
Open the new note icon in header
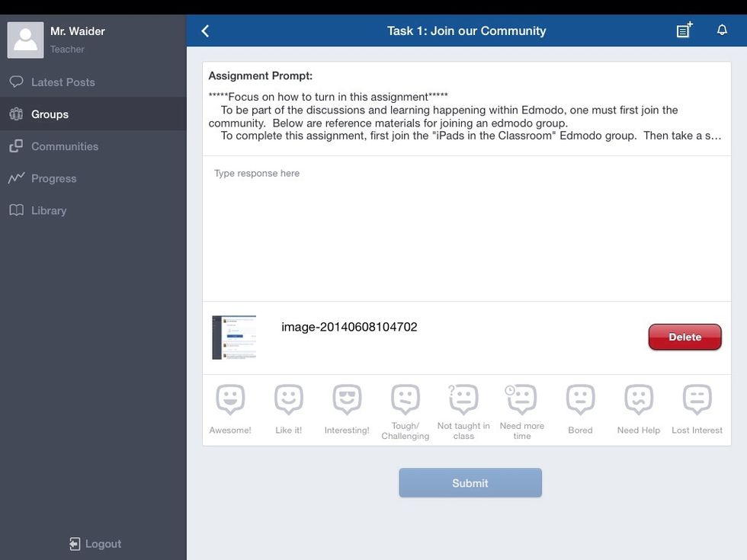[x=684, y=31]
